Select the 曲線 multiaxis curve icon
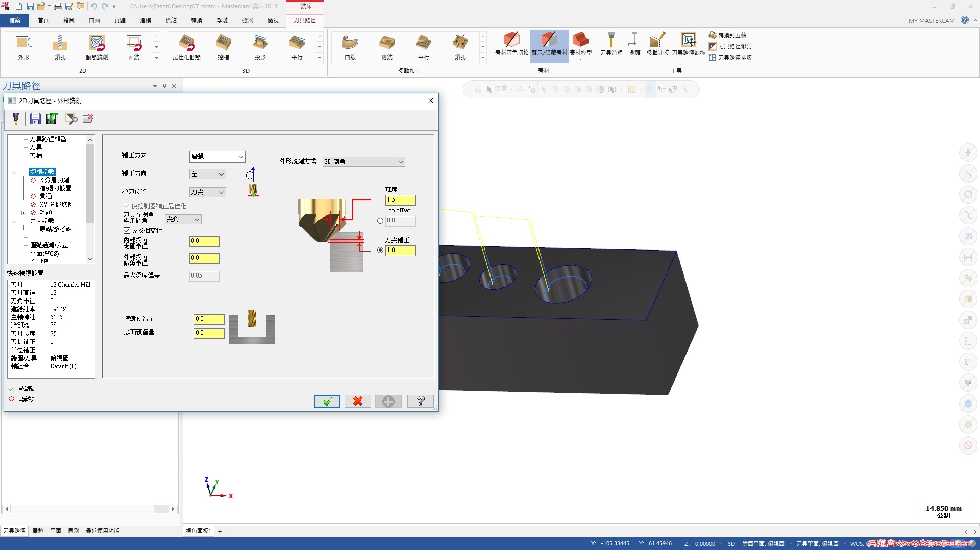This screenshot has width=980, height=550. click(350, 47)
